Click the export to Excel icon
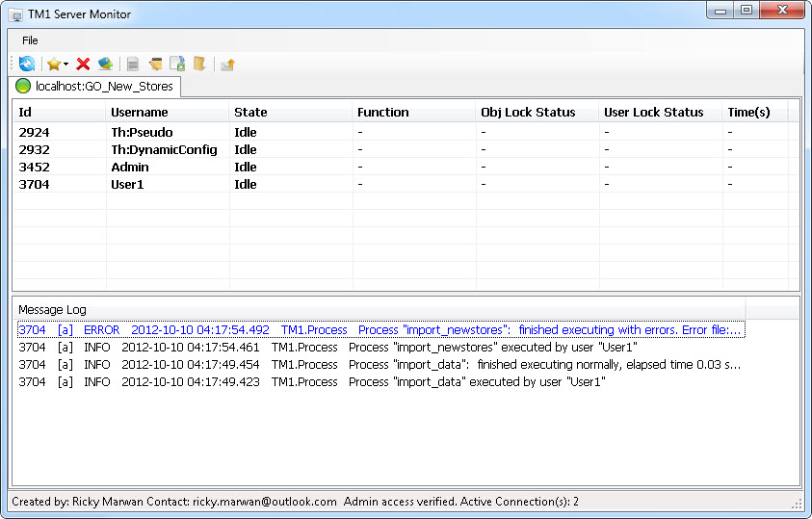This screenshot has height=519, width=812. coord(177,64)
